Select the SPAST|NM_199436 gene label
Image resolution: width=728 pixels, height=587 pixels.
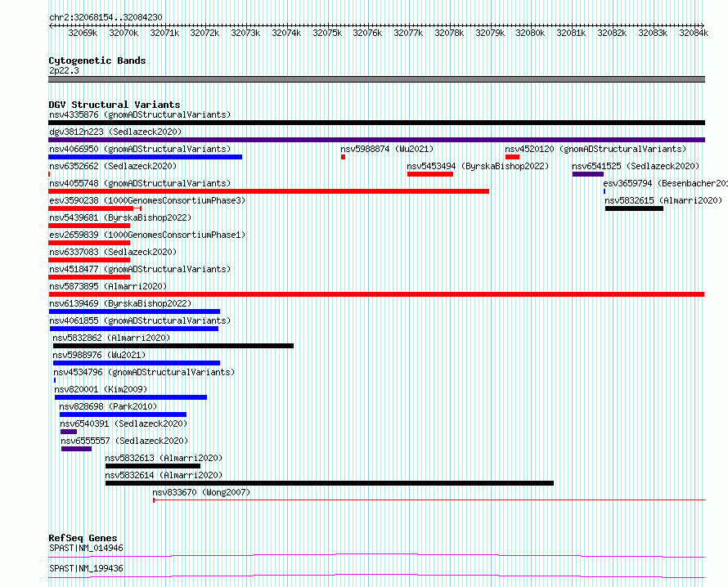click(86, 568)
